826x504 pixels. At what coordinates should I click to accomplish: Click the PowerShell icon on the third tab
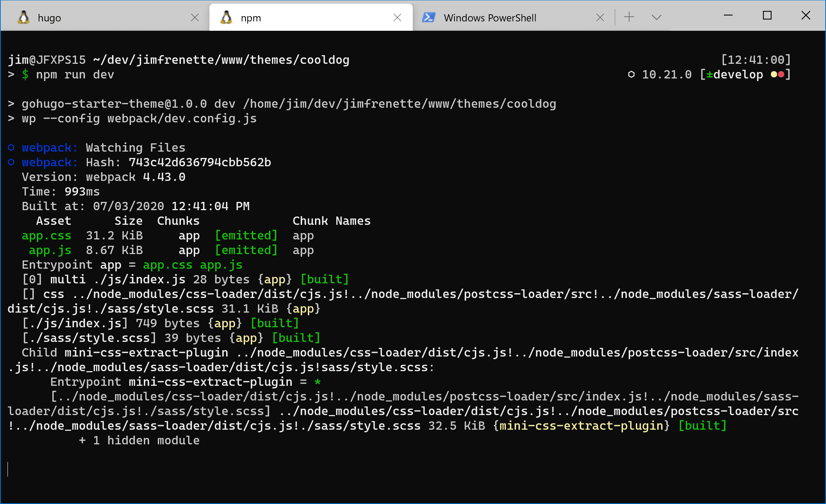[x=429, y=17]
